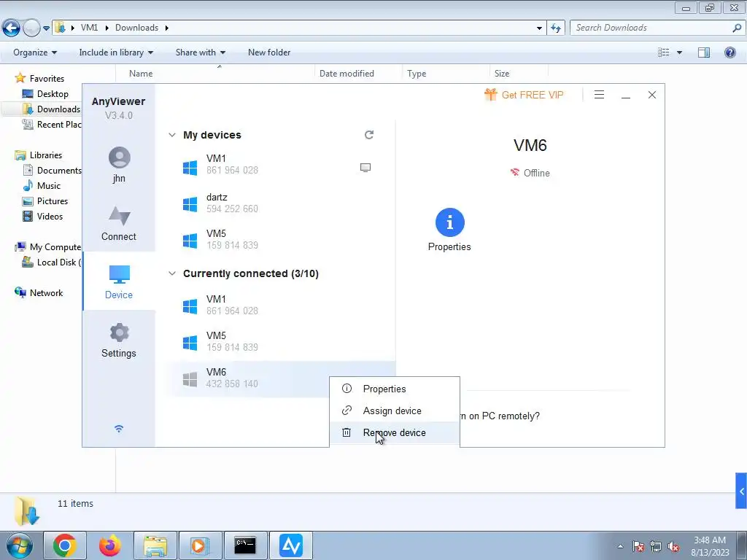
Task: Click the gray Windows logo beside VM6
Action: 190,379
